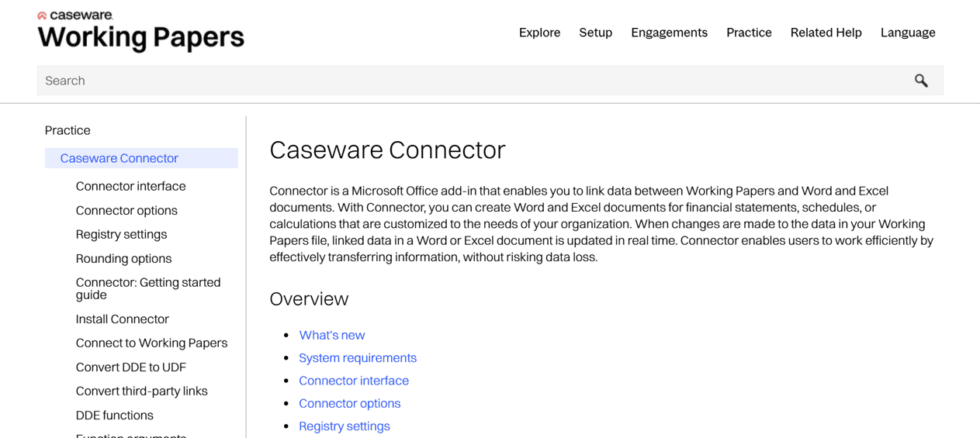980x438 pixels.
Task: Open Connector options in sidebar
Action: point(126,210)
